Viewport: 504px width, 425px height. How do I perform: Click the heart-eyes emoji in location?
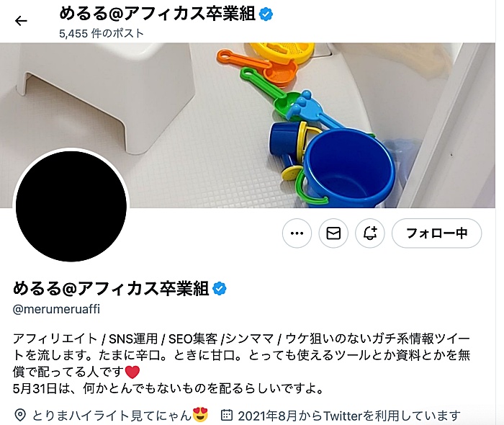(200, 415)
